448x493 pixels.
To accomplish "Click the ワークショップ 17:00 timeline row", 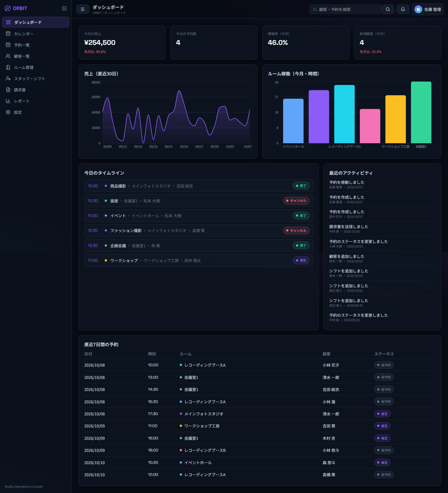I will pyautogui.click(x=199, y=260).
